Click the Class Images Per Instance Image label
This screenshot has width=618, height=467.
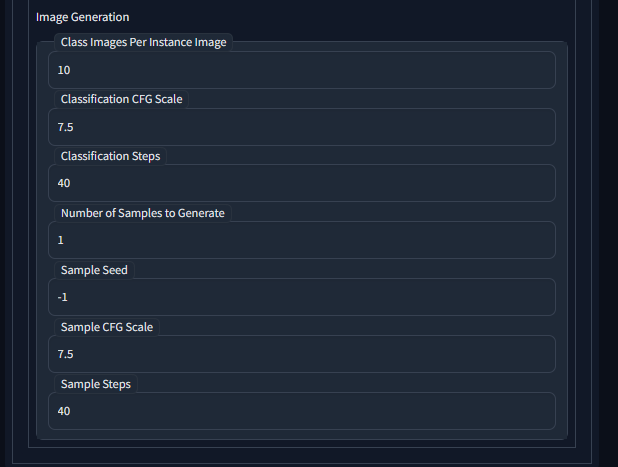(x=143, y=43)
